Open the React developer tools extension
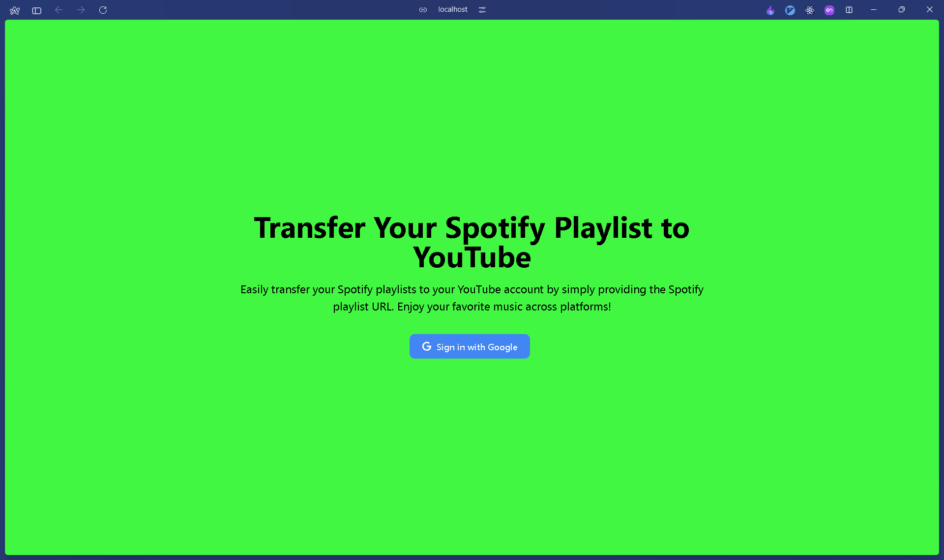The height and width of the screenshot is (560, 944). (810, 10)
